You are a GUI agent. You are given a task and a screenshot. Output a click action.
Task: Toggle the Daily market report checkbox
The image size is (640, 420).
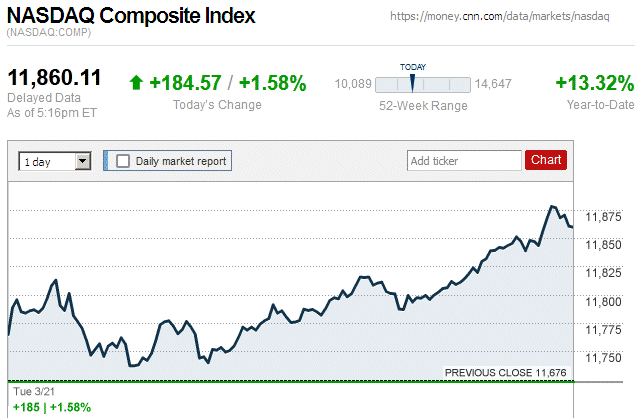point(123,160)
